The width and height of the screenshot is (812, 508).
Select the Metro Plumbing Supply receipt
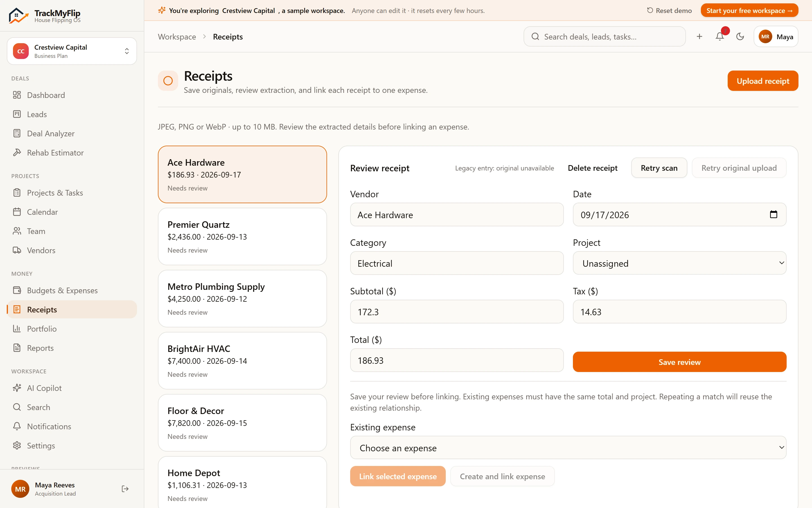click(x=242, y=299)
